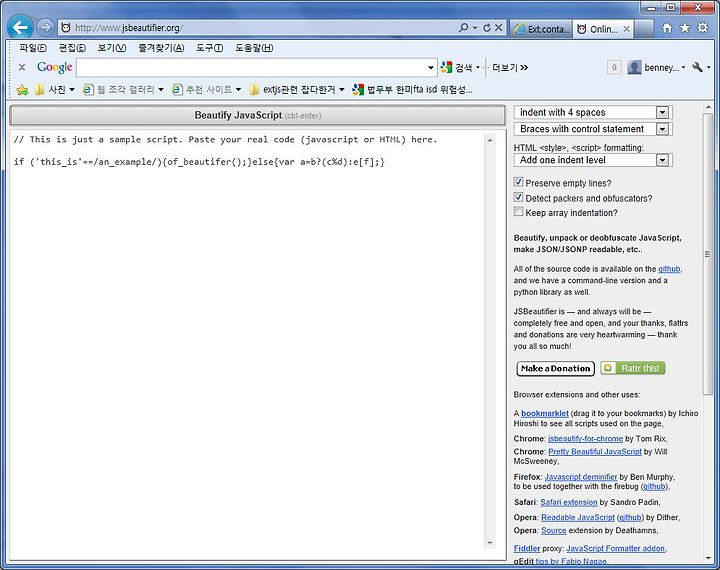The width and height of the screenshot is (720, 570).
Task: Open Google toolbar wrench settings
Action: pyautogui.click(x=697, y=68)
